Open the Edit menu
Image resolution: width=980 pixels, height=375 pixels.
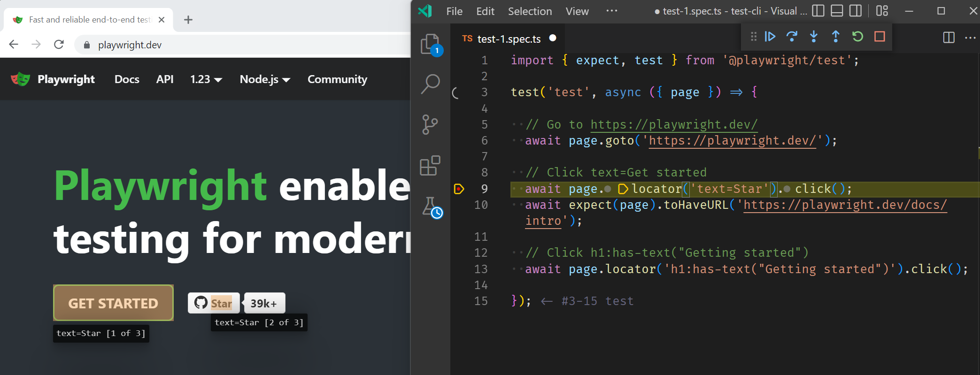point(485,11)
